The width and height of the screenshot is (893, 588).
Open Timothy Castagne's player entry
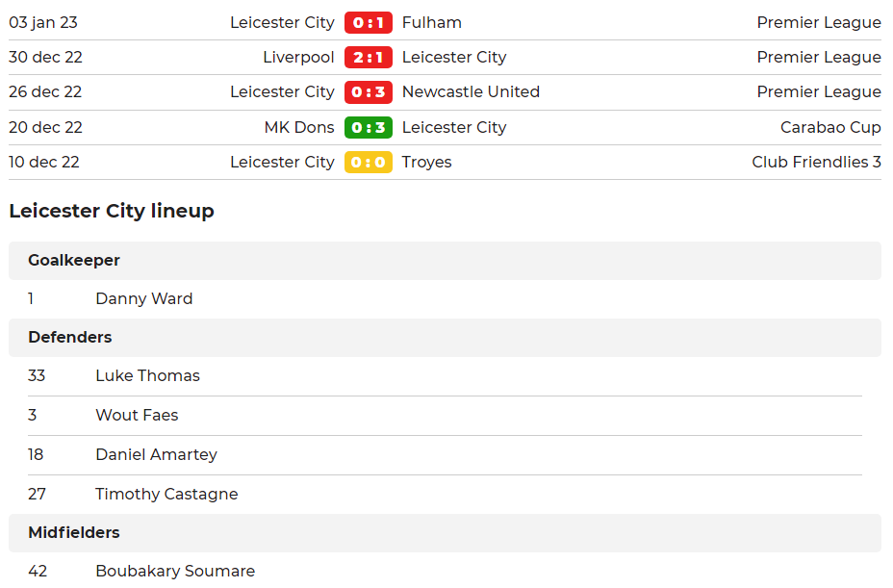[x=166, y=494]
